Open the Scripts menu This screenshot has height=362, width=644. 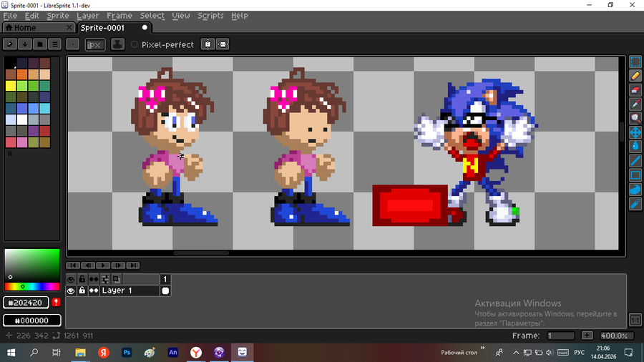pyautogui.click(x=210, y=16)
